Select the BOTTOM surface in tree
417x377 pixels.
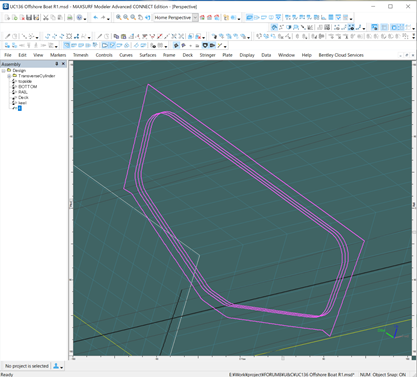click(x=27, y=87)
